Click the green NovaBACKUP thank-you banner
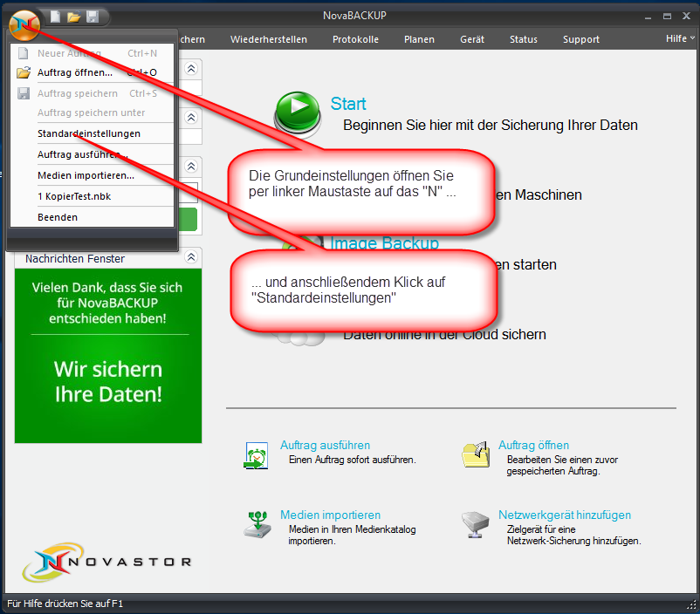The height and width of the screenshot is (614, 700). point(108,356)
